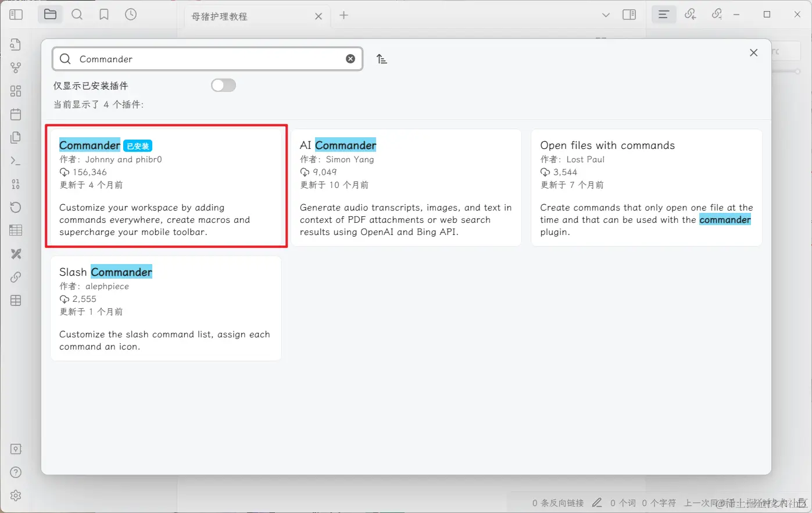Click the binary digits ribbon icon
812x513 pixels.
tap(16, 184)
